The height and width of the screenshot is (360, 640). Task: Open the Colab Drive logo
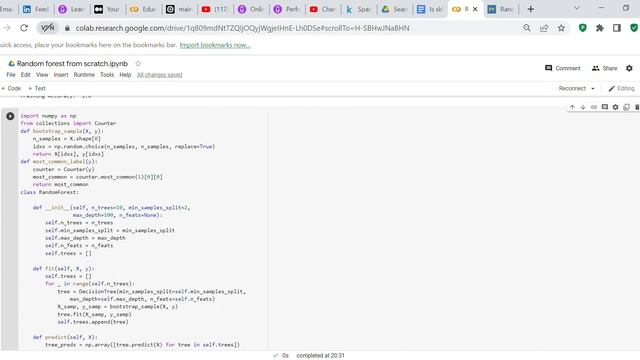11,63
